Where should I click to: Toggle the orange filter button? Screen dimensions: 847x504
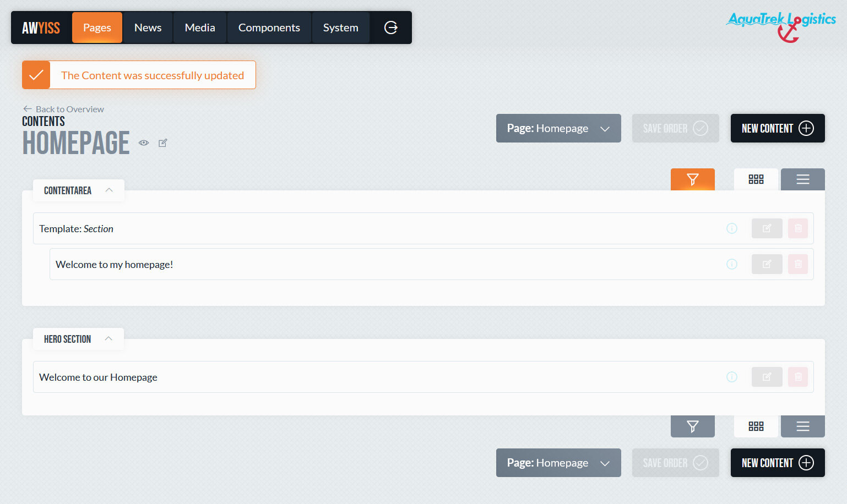(x=692, y=179)
